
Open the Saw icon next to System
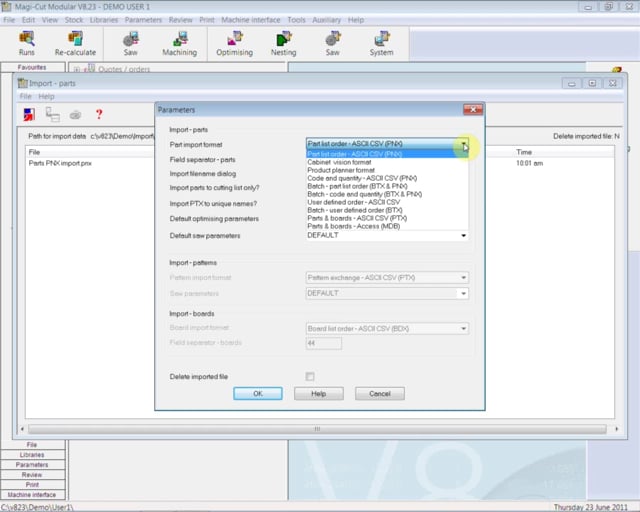(333, 43)
